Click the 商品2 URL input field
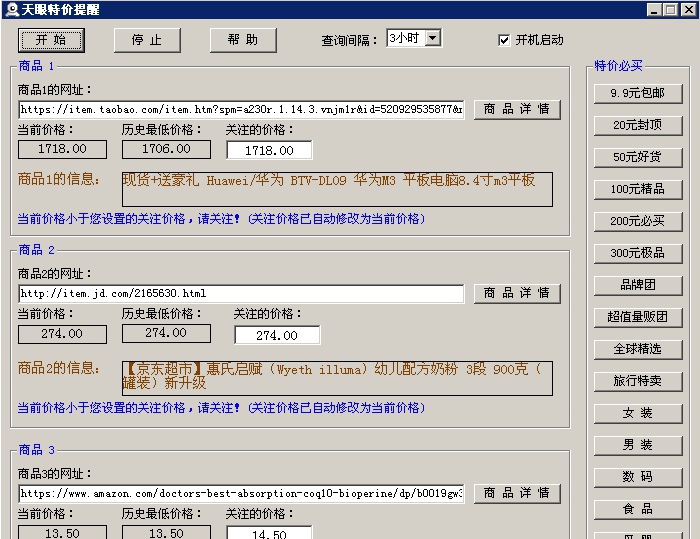 (x=241, y=293)
